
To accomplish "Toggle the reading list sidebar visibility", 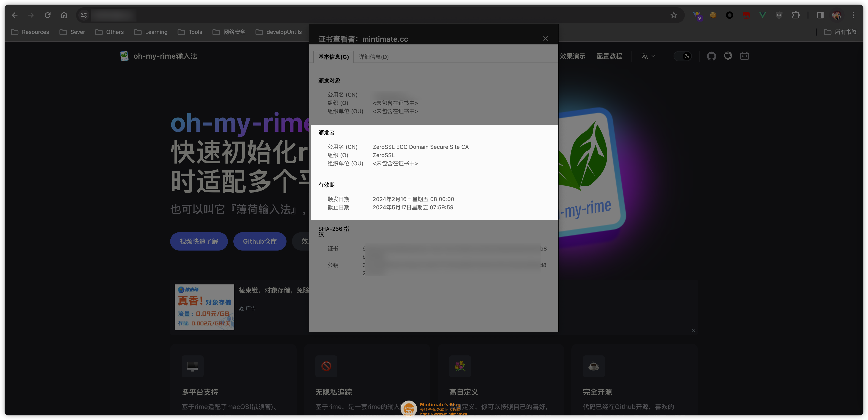I will [820, 14].
